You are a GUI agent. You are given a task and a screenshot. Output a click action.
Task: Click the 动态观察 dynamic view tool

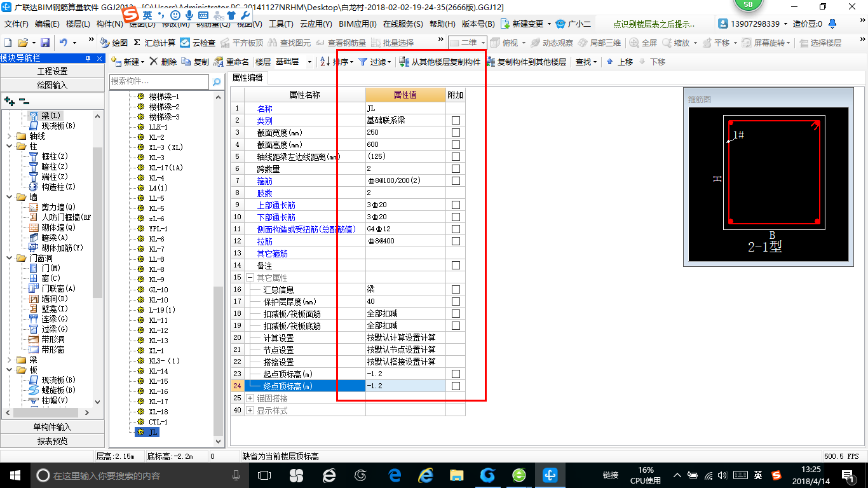pyautogui.click(x=552, y=43)
